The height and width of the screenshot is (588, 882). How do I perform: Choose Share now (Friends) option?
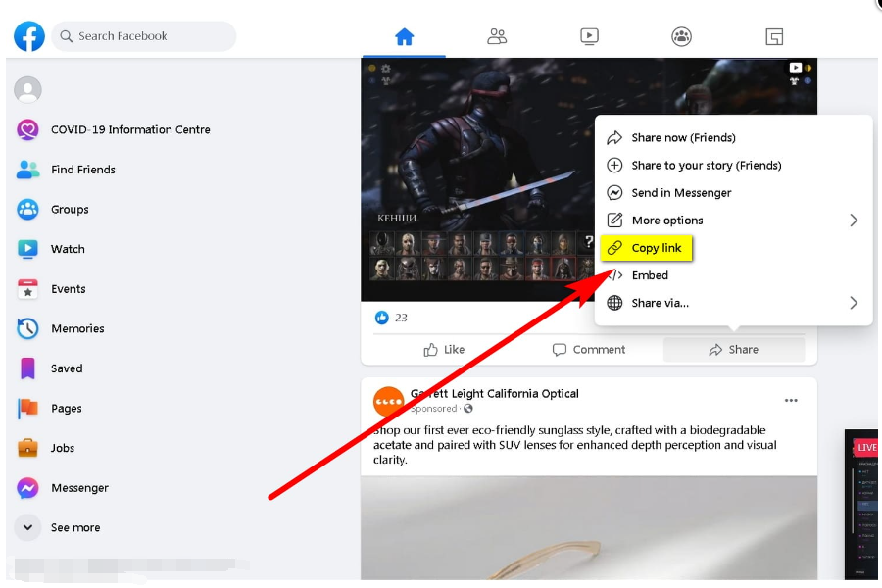(x=682, y=138)
